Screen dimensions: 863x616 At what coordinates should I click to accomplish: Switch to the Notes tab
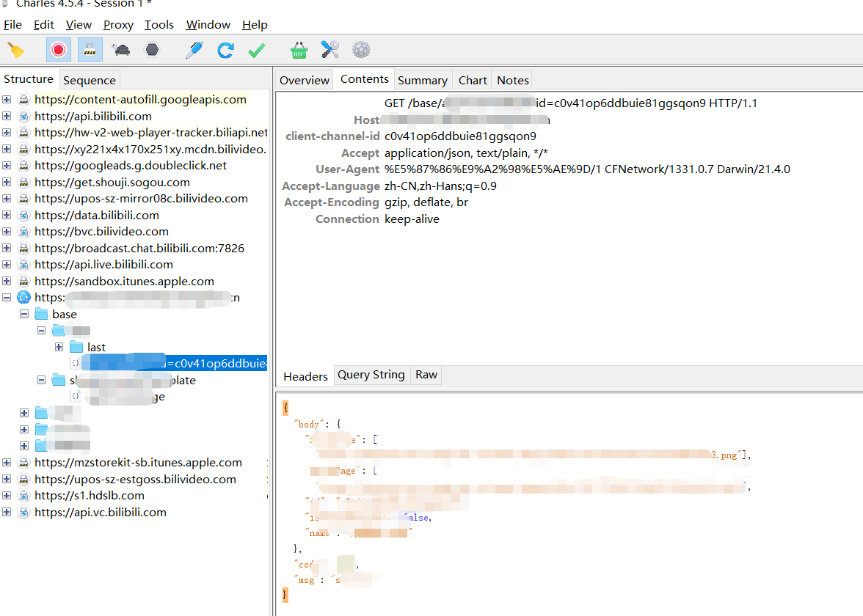(513, 81)
